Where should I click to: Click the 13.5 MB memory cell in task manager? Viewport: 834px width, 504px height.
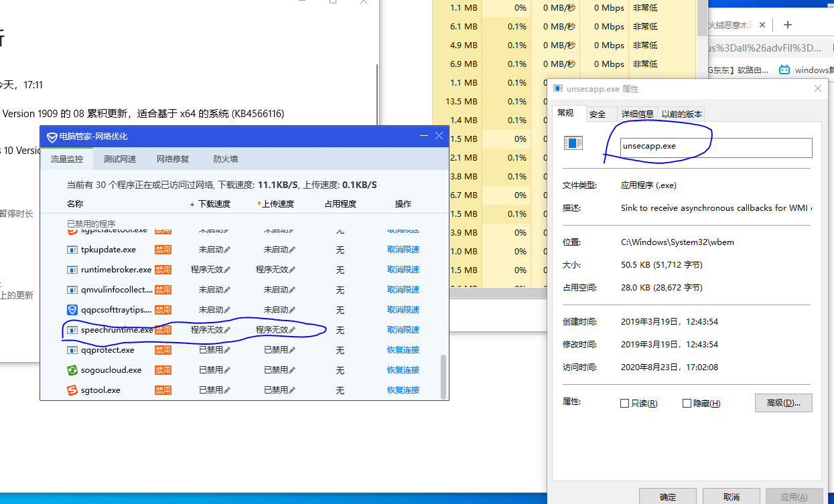point(462,102)
